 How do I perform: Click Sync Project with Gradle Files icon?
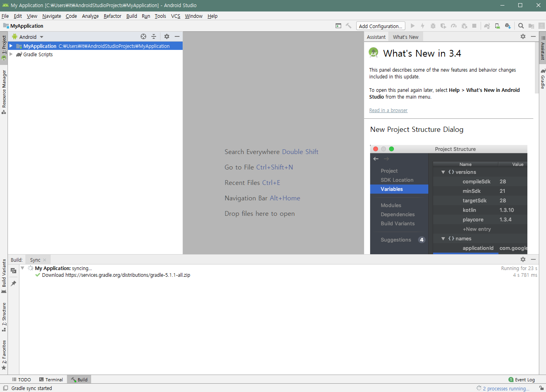coord(487,26)
